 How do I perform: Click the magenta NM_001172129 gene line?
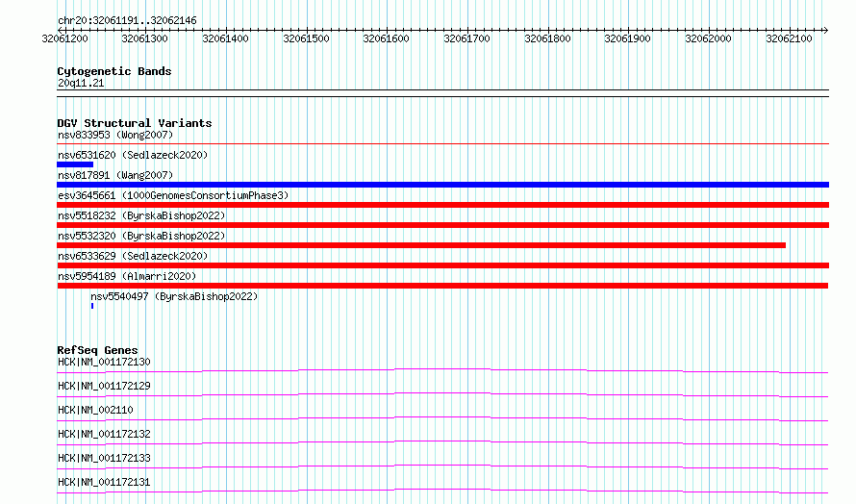442,394
